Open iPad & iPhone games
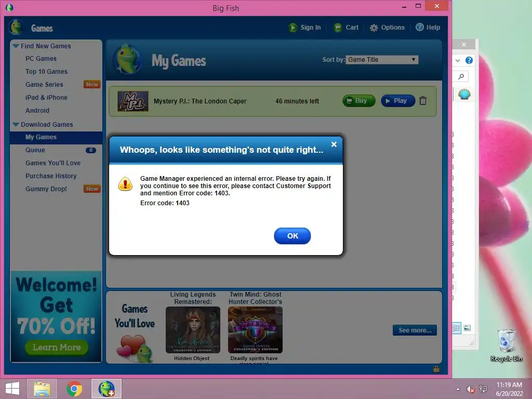Image resolution: width=532 pixels, height=399 pixels. click(46, 97)
